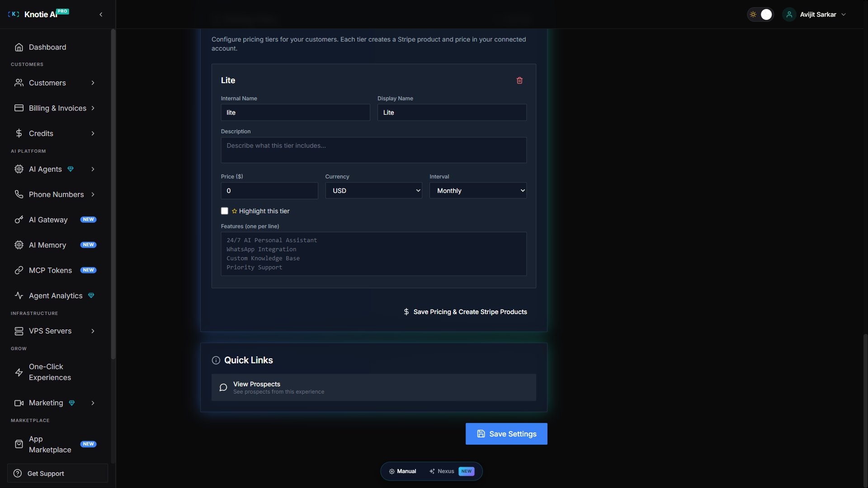Click the AI Memory chip icon
868x488 pixels.
pyautogui.click(x=19, y=245)
